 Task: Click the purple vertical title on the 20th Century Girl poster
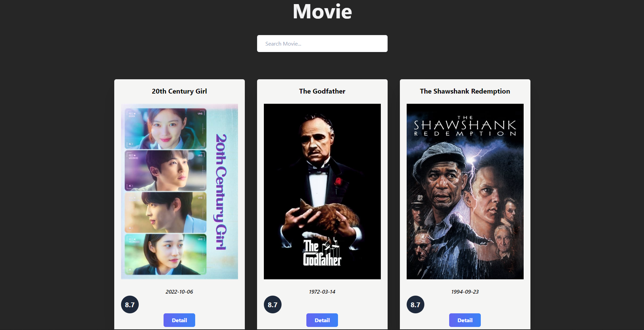pyautogui.click(x=221, y=192)
